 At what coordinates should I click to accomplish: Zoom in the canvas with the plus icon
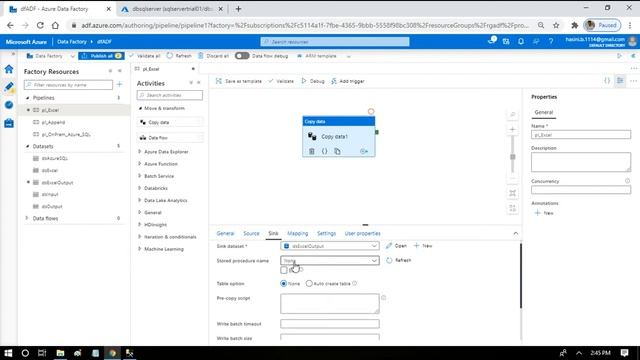pyautogui.click(x=513, y=129)
